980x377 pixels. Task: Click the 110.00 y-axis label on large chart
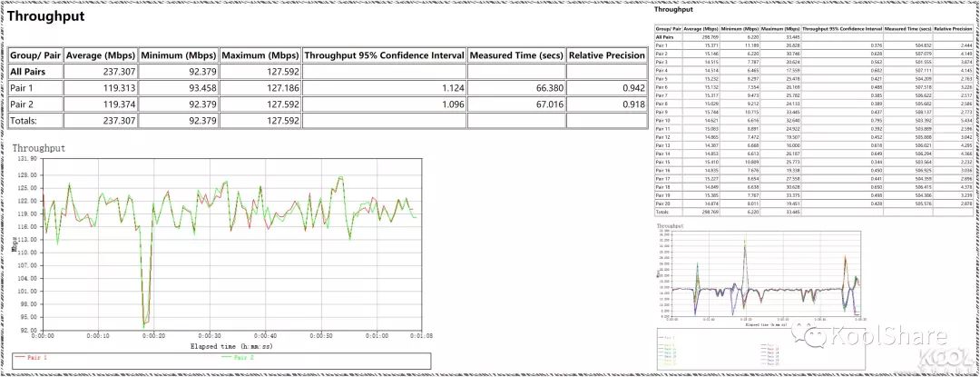(x=29, y=253)
